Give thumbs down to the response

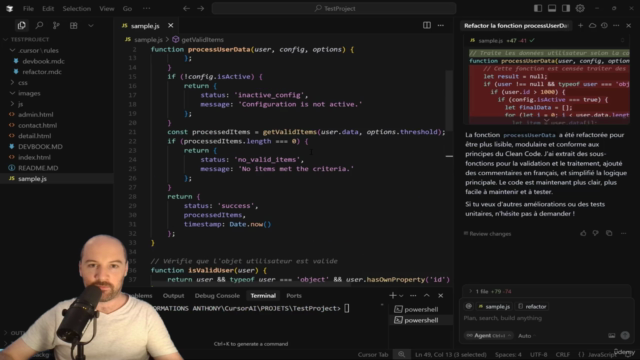coord(596,233)
